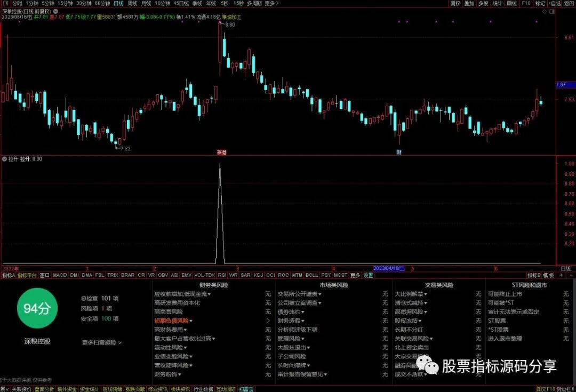Select the 季线 quarterly period
This screenshot has width=576, height=392.
coord(197,3)
